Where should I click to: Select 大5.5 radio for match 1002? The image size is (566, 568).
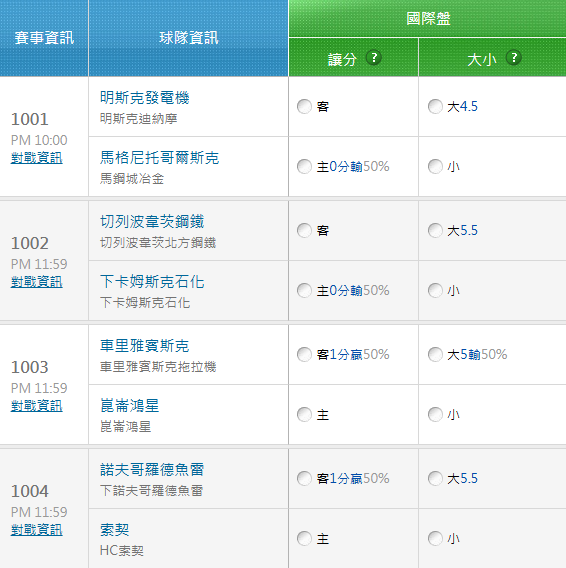435,230
